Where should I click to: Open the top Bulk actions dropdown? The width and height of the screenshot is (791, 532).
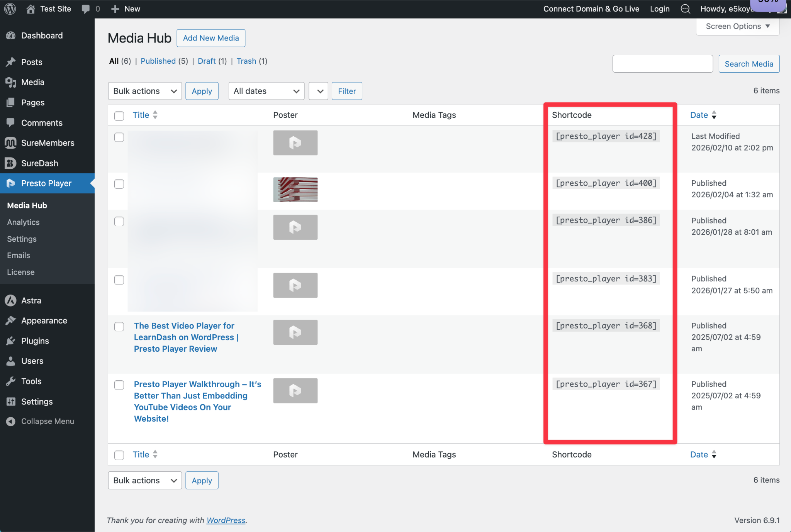click(x=145, y=91)
